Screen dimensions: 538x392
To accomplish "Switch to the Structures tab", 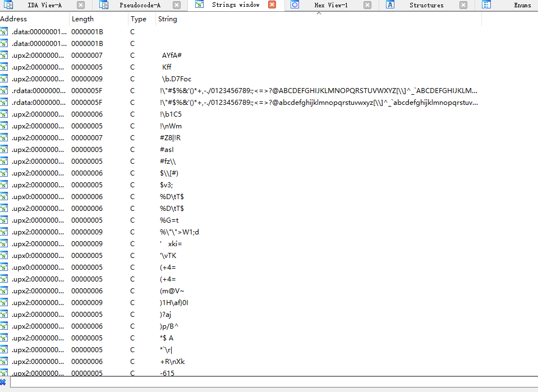I will (x=426, y=5).
